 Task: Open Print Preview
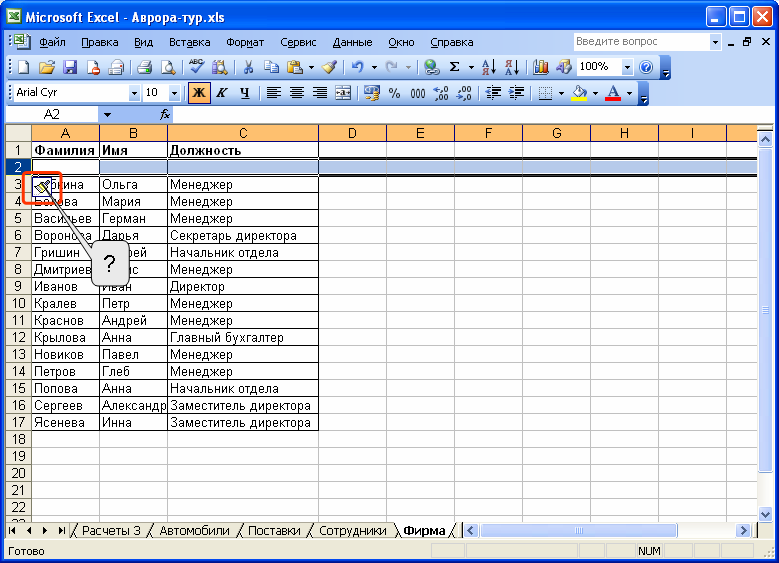point(168,67)
